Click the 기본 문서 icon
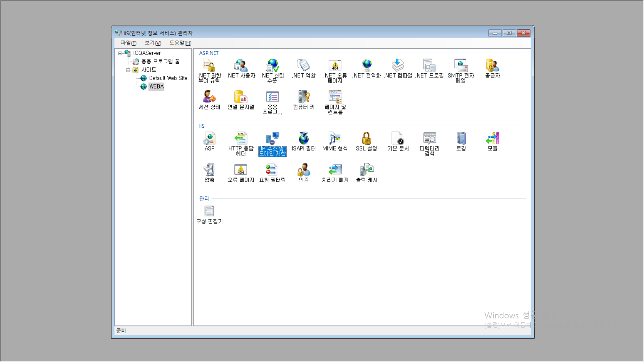The image size is (644, 362). tap(398, 138)
